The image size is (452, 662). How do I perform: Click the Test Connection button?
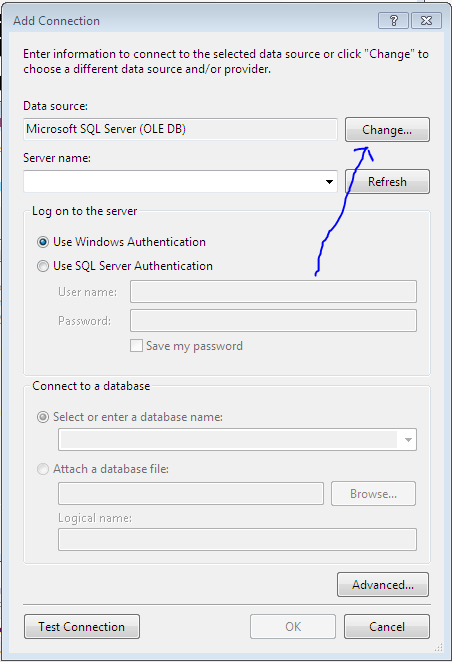coord(82,627)
